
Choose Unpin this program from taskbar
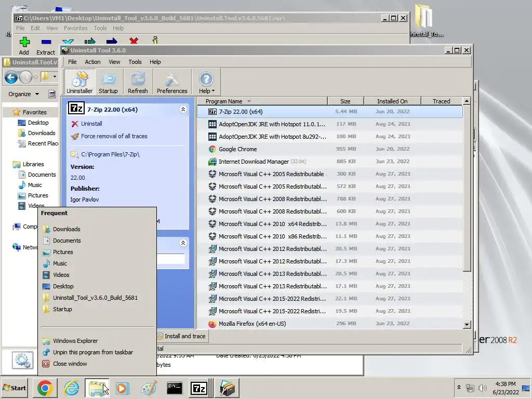coord(97,352)
